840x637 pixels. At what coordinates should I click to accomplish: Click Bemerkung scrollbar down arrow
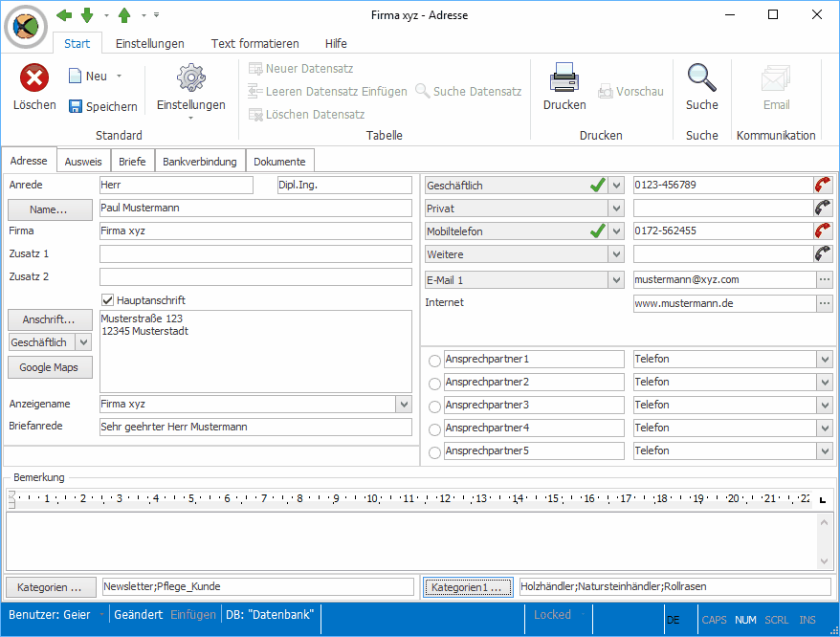coord(825,560)
